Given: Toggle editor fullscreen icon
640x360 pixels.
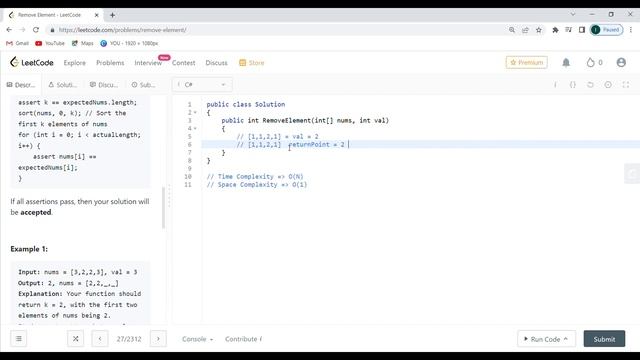Looking at the screenshot, I should tap(626, 84).
